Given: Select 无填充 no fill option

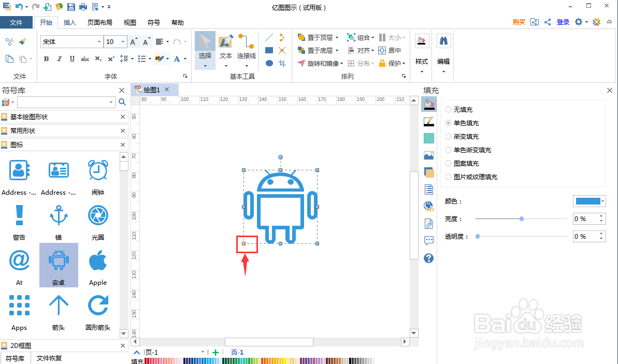Looking at the screenshot, I should [458, 110].
